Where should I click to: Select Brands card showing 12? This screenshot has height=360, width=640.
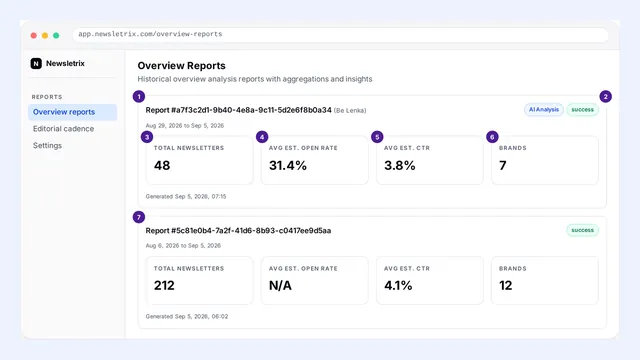tap(545, 280)
